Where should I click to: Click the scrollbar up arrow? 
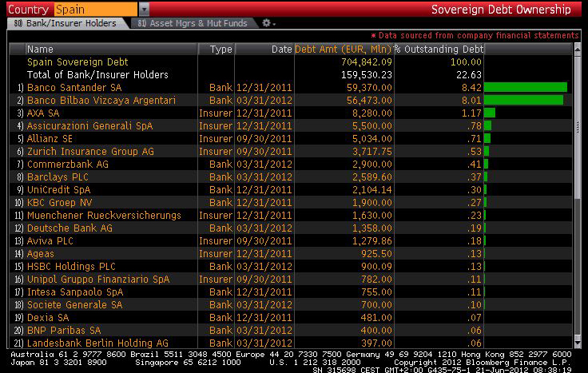[x=577, y=47]
